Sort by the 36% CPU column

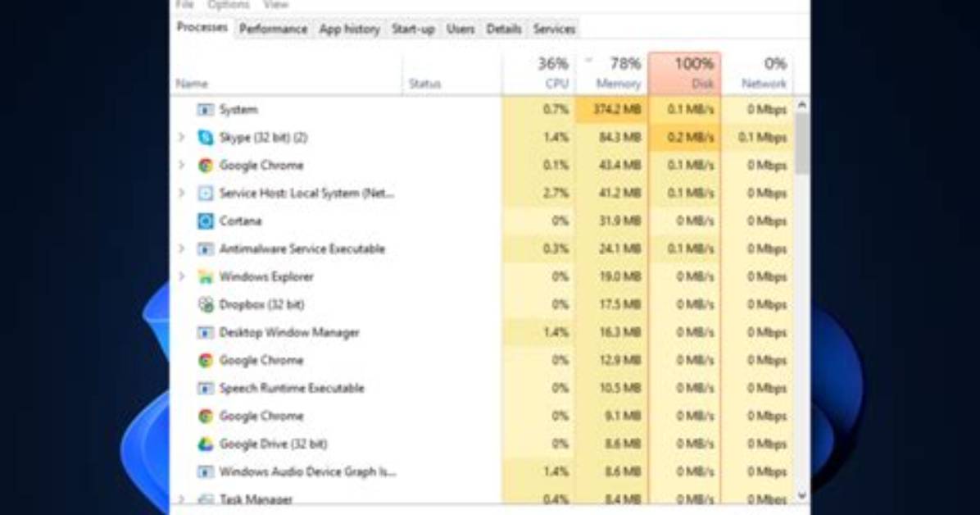pyautogui.click(x=538, y=73)
